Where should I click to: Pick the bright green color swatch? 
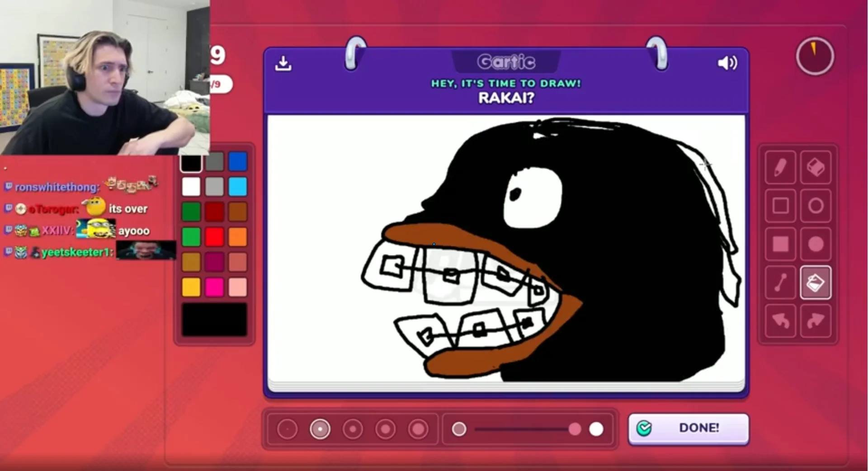coord(191,237)
